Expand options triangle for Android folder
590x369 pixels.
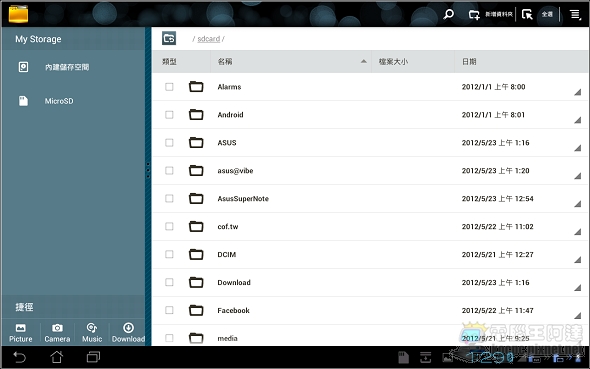tap(578, 120)
